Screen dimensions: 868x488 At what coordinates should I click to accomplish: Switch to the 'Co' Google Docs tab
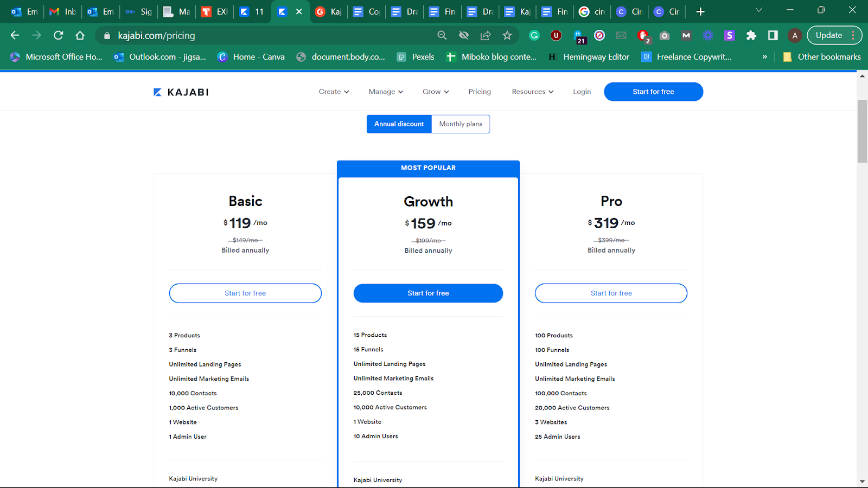[x=367, y=11]
